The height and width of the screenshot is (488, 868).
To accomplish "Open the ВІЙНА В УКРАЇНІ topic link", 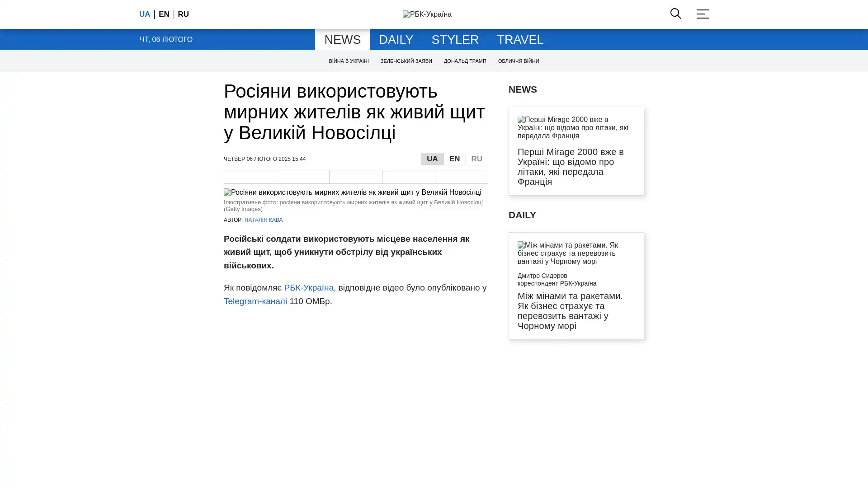I will click(349, 61).
